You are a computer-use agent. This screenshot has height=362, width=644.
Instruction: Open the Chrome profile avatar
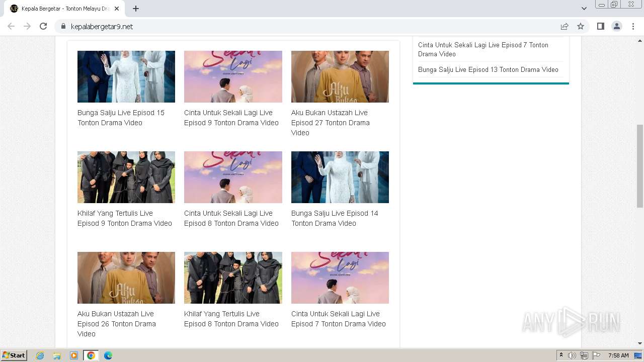point(616,26)
